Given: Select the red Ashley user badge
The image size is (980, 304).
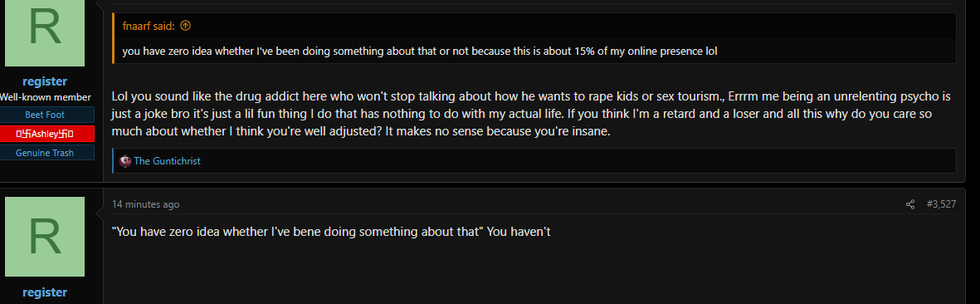Looking at the screenshot, I should click(45, 134).
